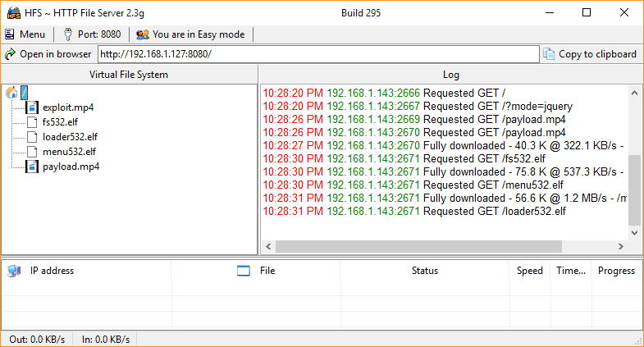Image resolution: width=644 pixels, height=347 pixels.
Task: Click 'Fully downloaded - 75.8 K' log line
Action: [x=444, y=172]
